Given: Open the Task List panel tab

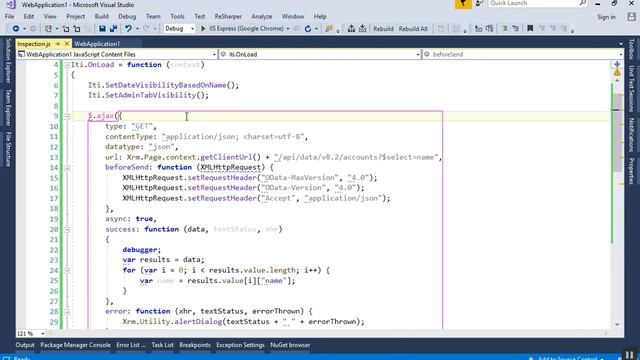Looking at the screenshot, I should click(162, 345).
